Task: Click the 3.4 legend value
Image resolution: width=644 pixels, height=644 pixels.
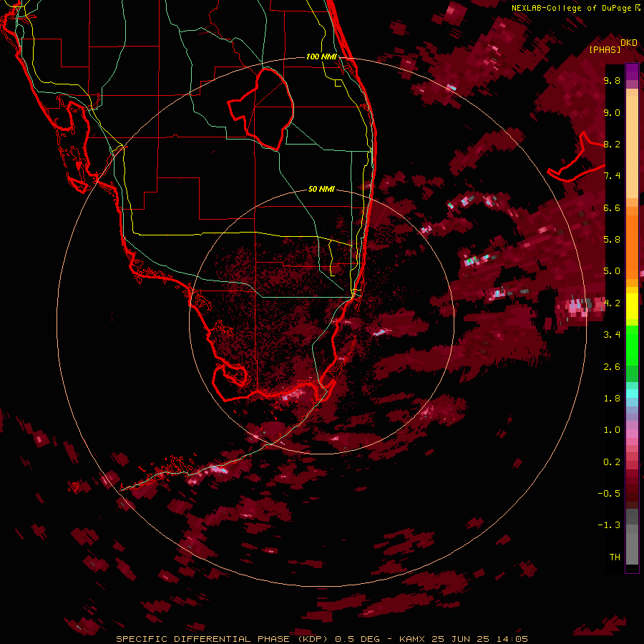Action: pyautogui.click(x=612, y=335)
